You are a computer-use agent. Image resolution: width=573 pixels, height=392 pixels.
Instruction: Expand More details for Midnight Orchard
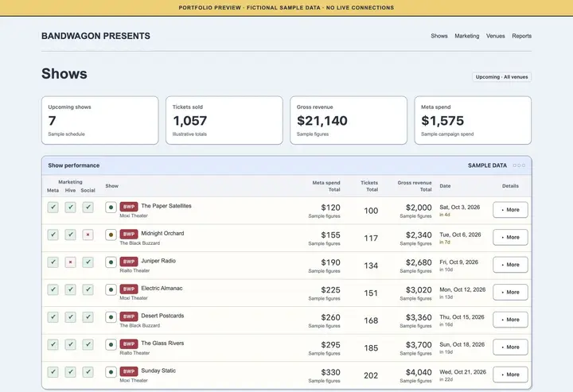click(510, 237)
